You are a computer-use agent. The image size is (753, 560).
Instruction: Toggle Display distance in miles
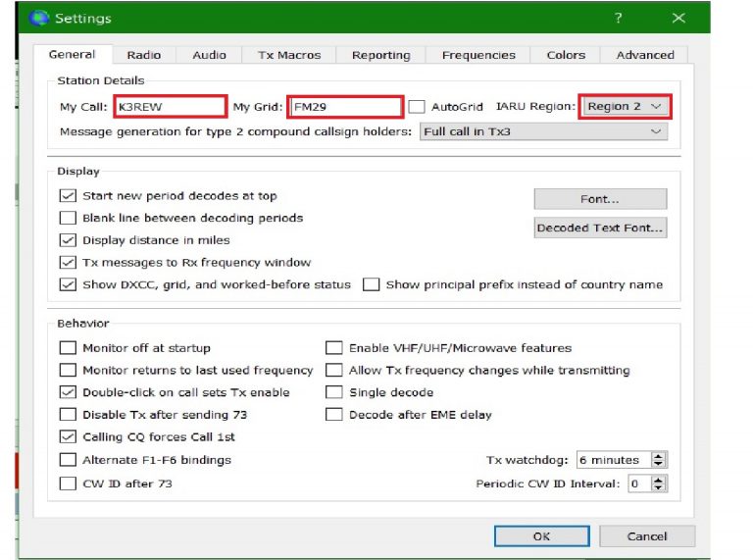pos(68,240)
